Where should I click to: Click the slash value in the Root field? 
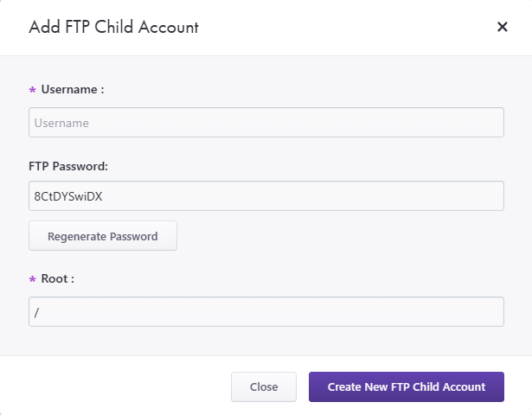tap(37, 312)
